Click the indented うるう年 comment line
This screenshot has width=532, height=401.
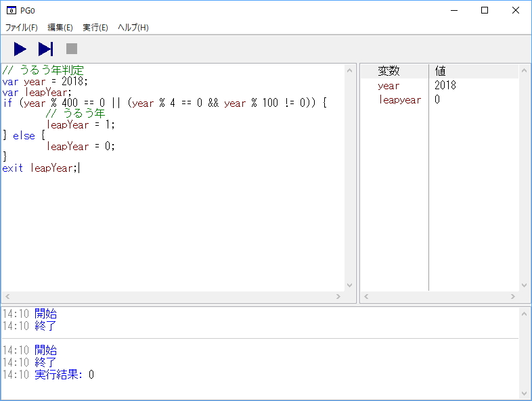(x=76, y=114)
